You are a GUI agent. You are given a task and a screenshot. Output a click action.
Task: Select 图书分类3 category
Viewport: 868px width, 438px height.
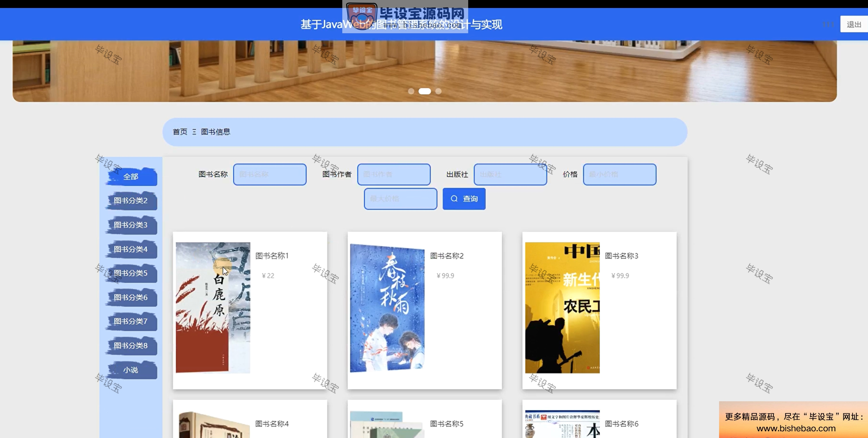[x=131, y=225]
